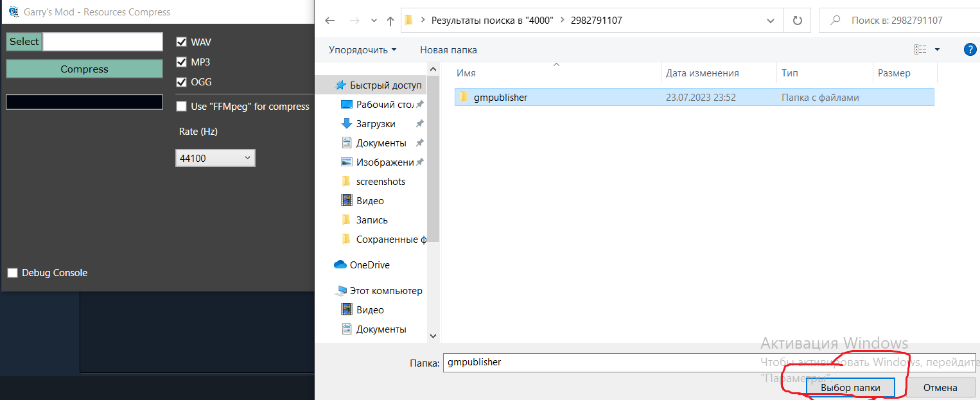Open the file dialog help icon
The width and height of the screenshot is (980, 400).
click(970, 49)
